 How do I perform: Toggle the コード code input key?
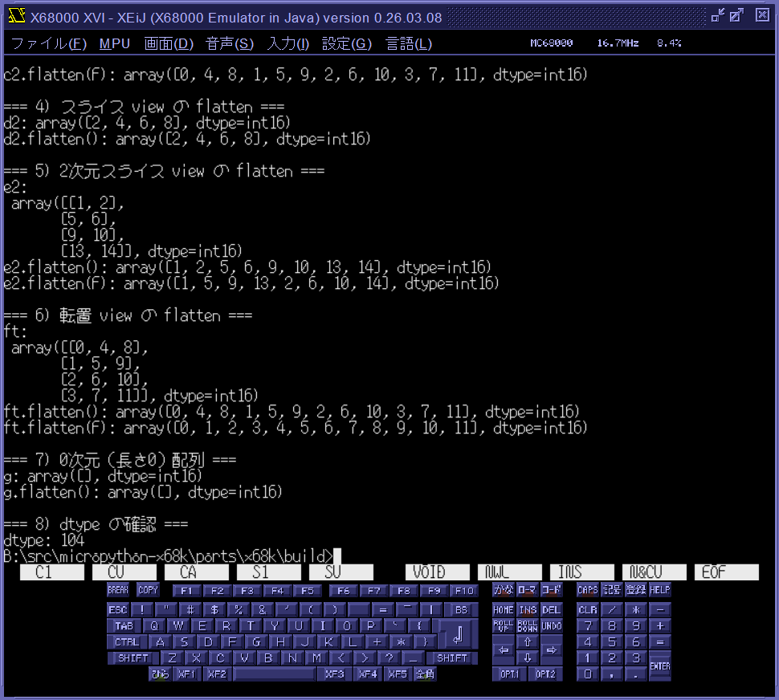click(x=552, y=590)
